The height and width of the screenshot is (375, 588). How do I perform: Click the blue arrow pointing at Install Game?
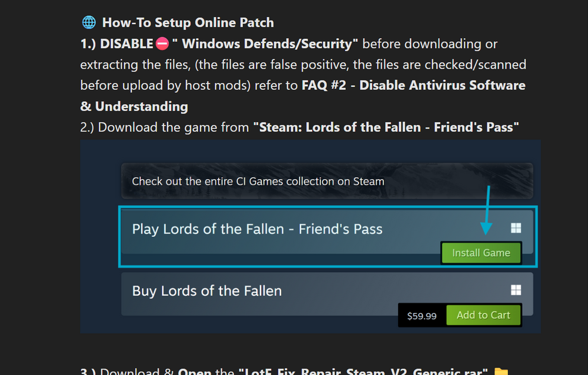(486, 212)
